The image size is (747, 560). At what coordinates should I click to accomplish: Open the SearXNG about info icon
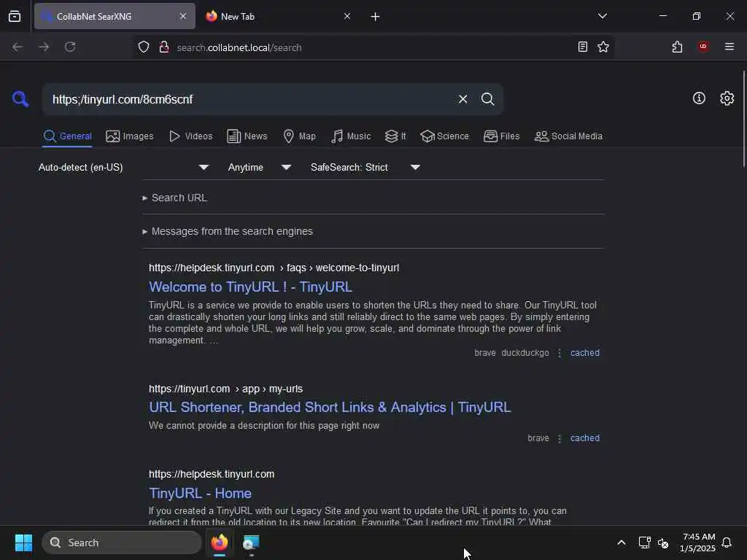tap(699, 98)
